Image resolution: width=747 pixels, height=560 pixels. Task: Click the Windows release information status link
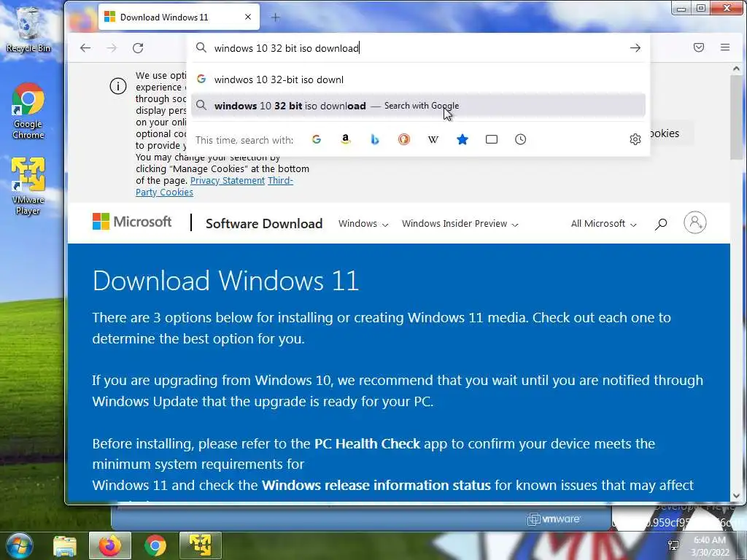tap(376, 485)
